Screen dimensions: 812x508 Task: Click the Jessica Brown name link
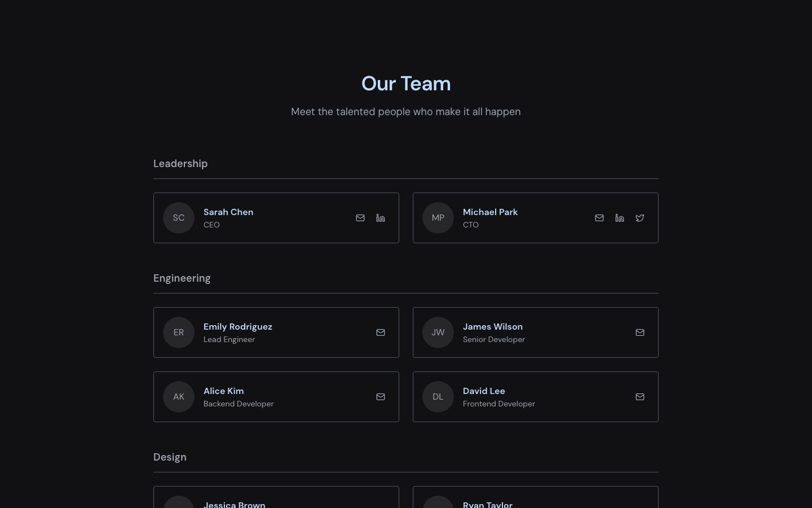[x=235, y=505]
